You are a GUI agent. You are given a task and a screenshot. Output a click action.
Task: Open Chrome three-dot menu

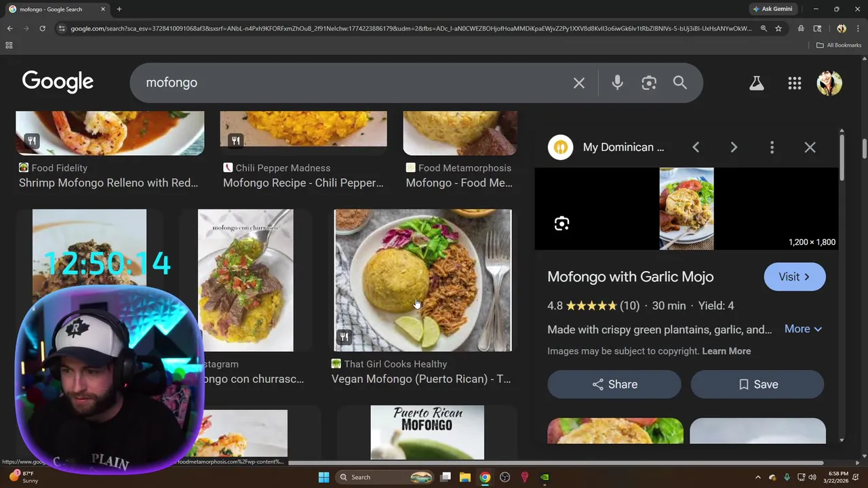point(859,28)
